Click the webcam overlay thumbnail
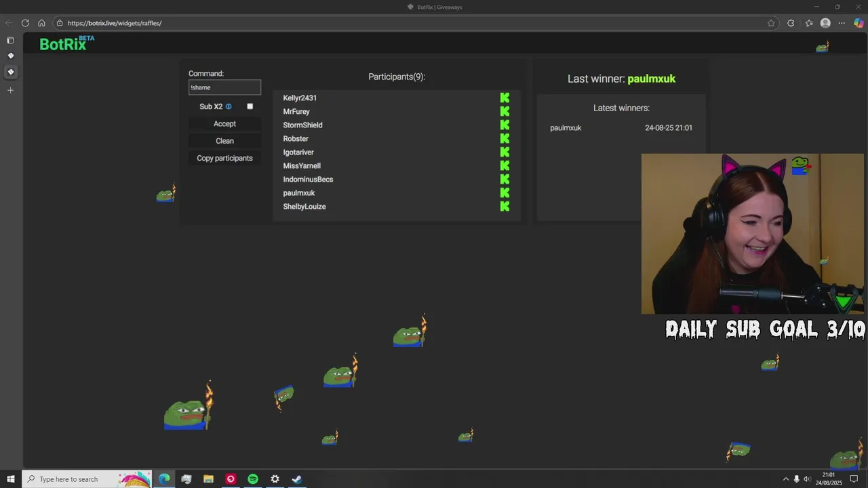The width and height of the screenshot is (868, 488). pyautogui.click(x=753, y=234)
